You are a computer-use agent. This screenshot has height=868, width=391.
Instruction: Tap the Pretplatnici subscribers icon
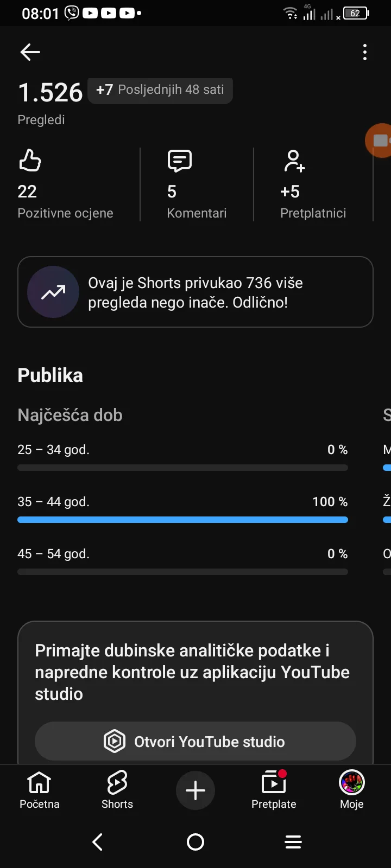click(x=294, y=161)
